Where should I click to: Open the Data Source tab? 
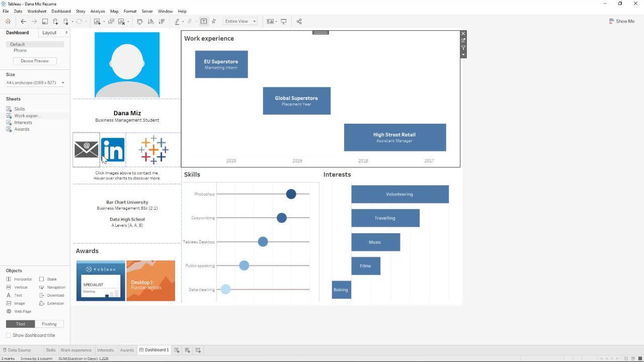[16, 350]
